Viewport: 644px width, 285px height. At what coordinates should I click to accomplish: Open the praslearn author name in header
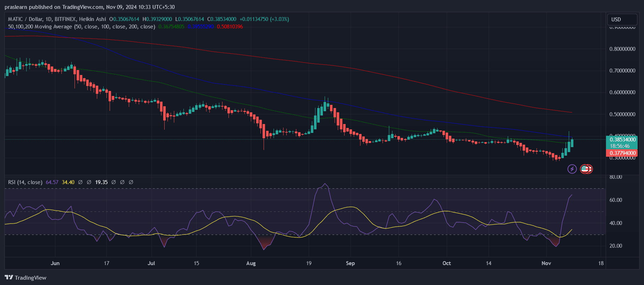pyautogui.click(x=15, y=7)
